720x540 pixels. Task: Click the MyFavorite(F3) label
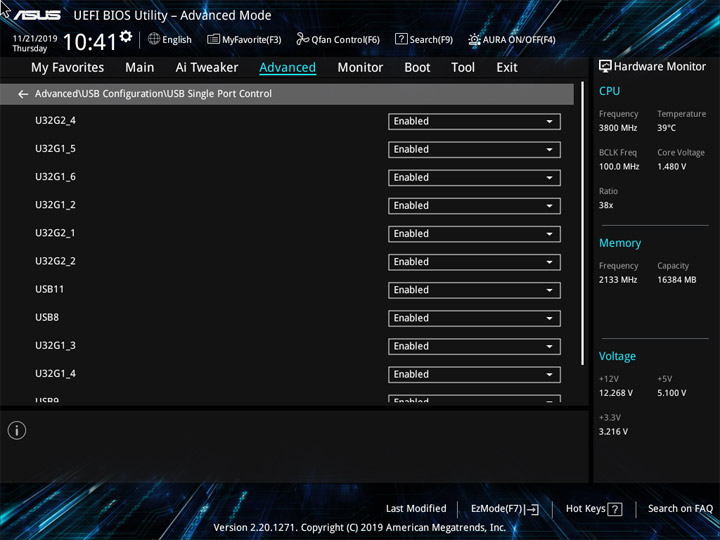click(252, 40)
